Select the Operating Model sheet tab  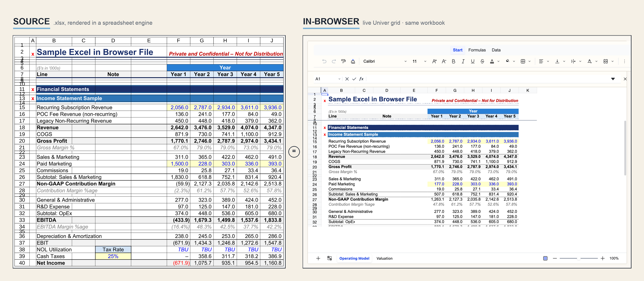coord(354,259)
